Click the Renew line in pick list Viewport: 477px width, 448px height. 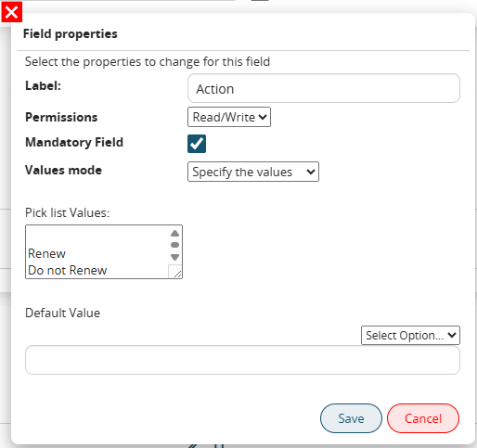click(46, 253)
